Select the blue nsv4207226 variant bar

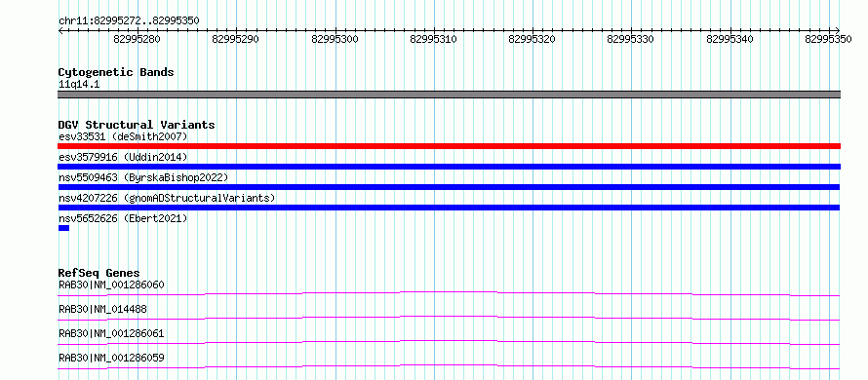pyautogui.click(x=449, y=208)
